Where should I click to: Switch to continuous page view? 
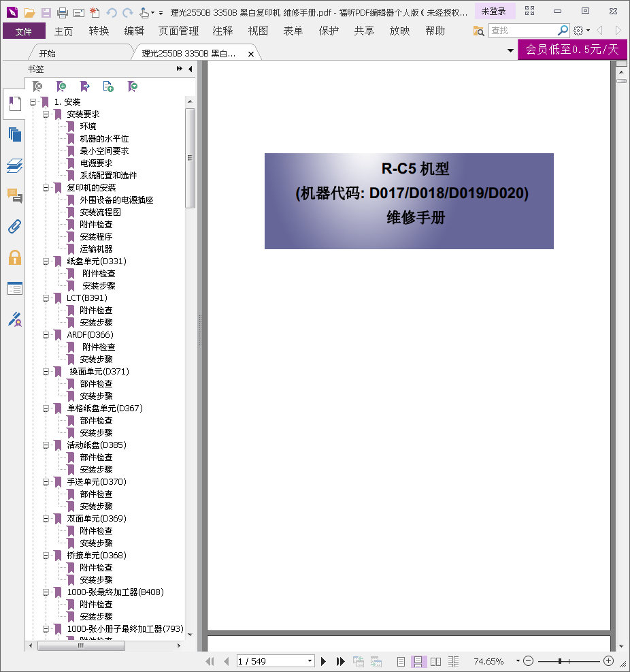click(x=418, y=661)
